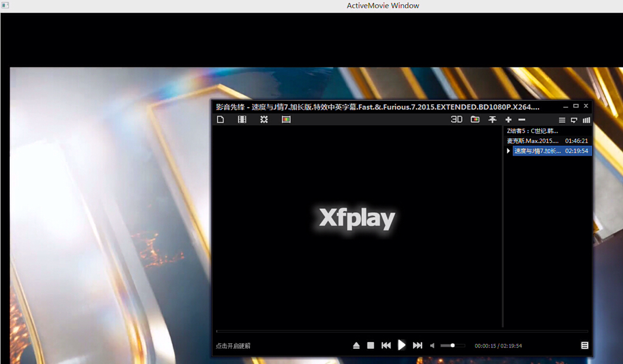The image size is (623, 364).
Task: Click the duration 01:46:21 in the playlist
Action: click(x=577, y=141)
